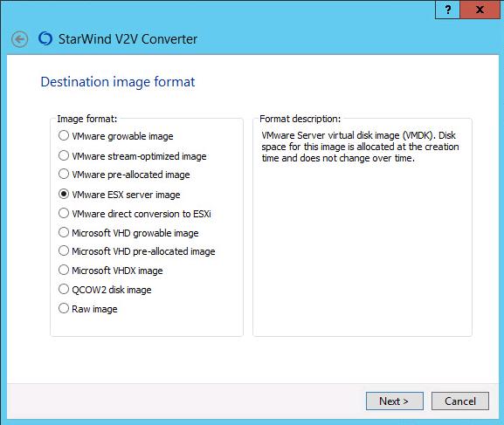Click the Destination image format heading

click(x=118, y=82)
